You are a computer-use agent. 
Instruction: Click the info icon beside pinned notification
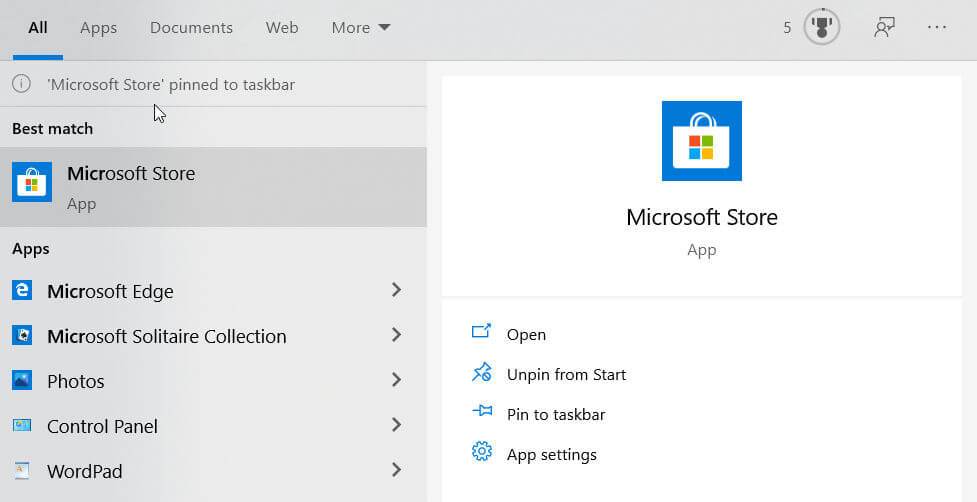click(21, 83)
